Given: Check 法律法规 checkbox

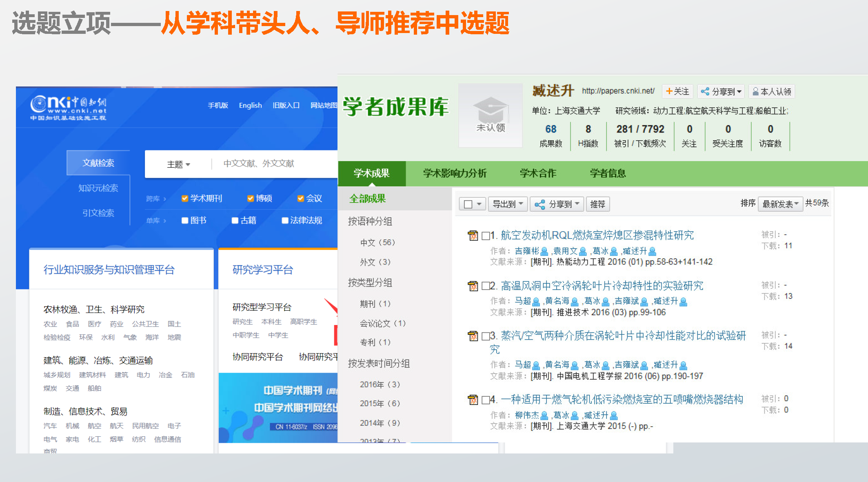Looking at the screenshot, I should (285, 221).
